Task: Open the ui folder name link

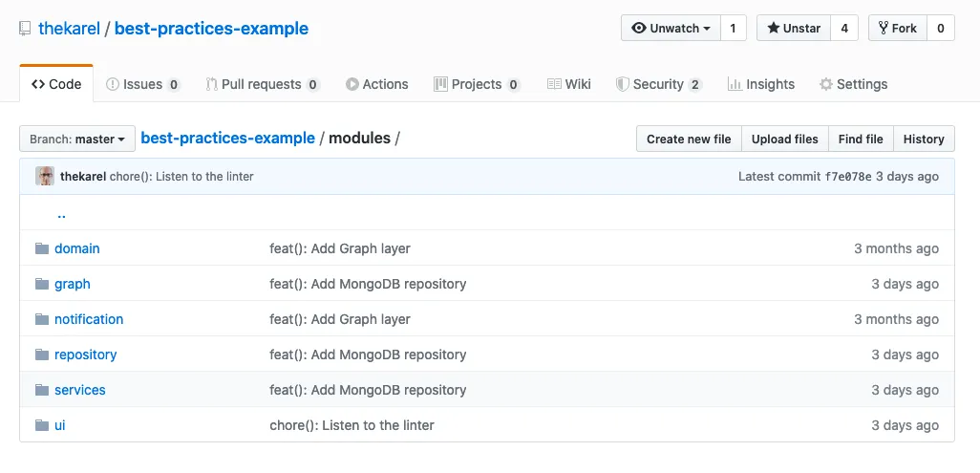Action: coord(60,425)
